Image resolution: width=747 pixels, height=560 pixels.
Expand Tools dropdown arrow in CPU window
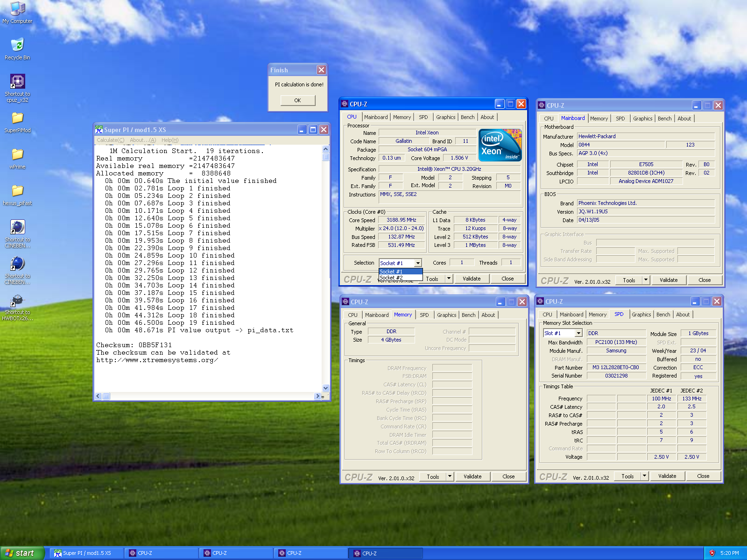pyautogui.click(x=449, y=279)
